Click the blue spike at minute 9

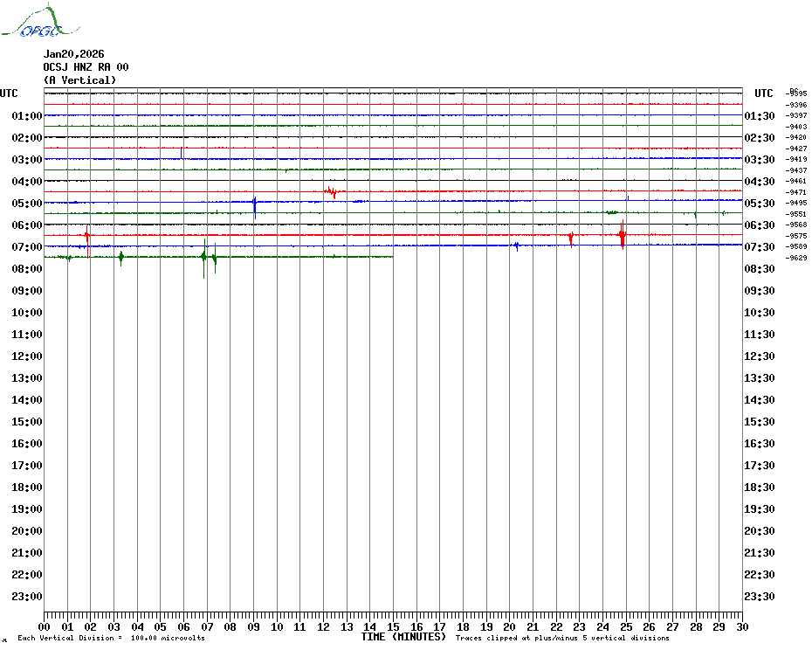click(254, 207)
